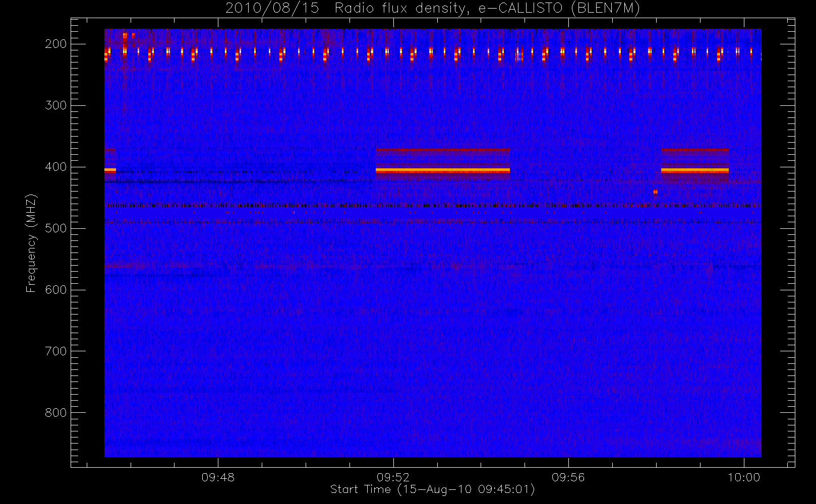
Task: Click the 09:48 time tick label
Action: [218, 477]
